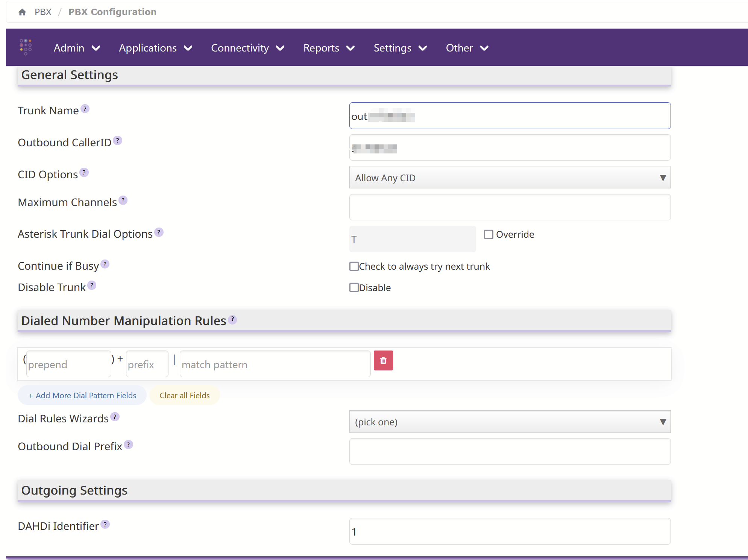Open help tooltip for Outbound CallerID
This screenshot has width=748, height=560.
118,140
